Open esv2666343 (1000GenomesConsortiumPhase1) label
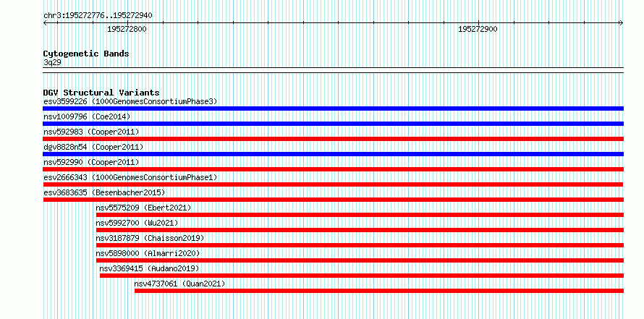 point(130,177)
